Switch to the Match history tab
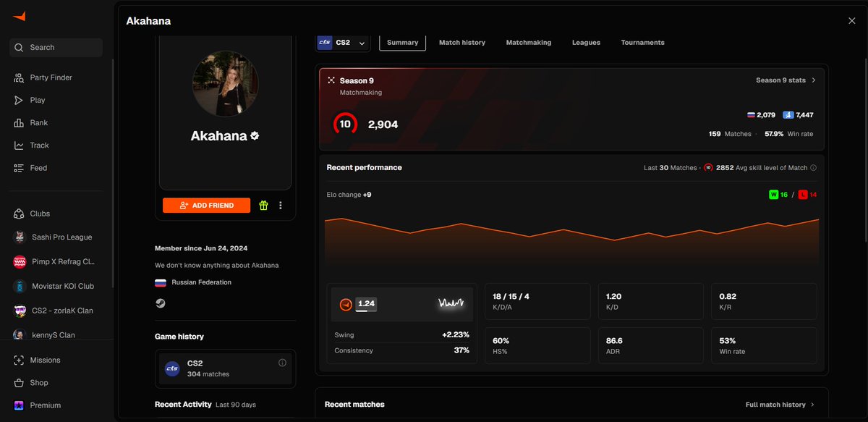 pos(462,43)
